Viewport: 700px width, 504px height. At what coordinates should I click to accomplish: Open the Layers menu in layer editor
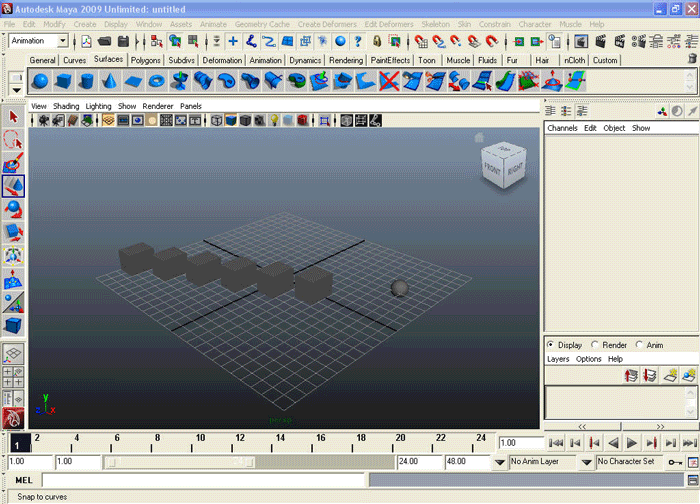[558, 358]
